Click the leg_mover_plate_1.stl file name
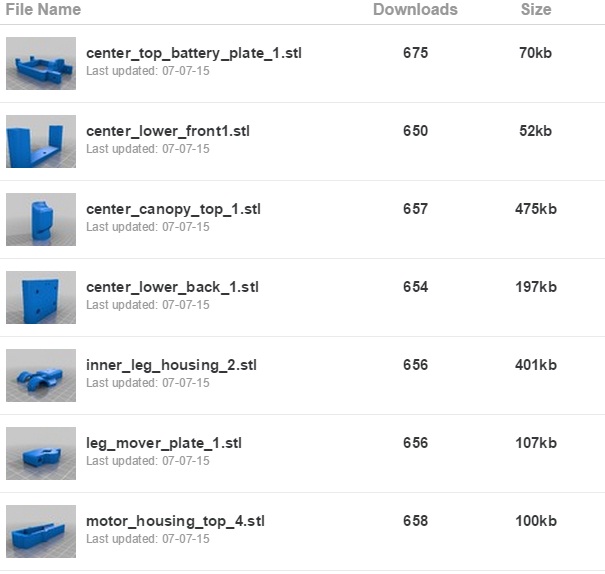The width and height of the screenshot is (605, 574). [x=164, y=443]
